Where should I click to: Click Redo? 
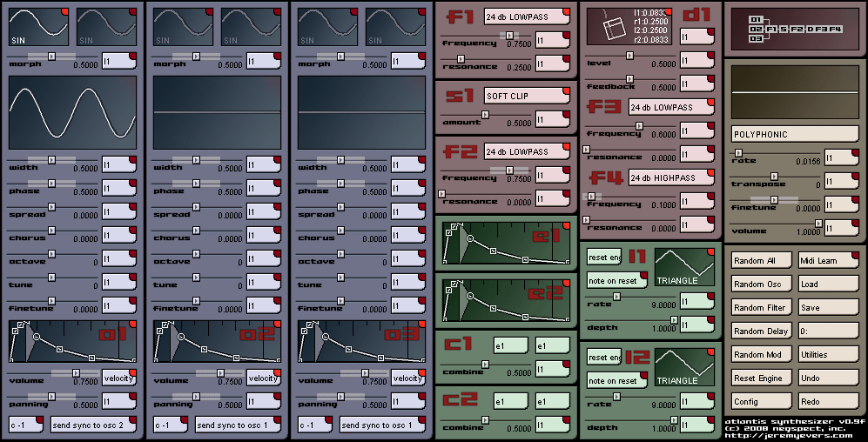(x=829, y=402)
